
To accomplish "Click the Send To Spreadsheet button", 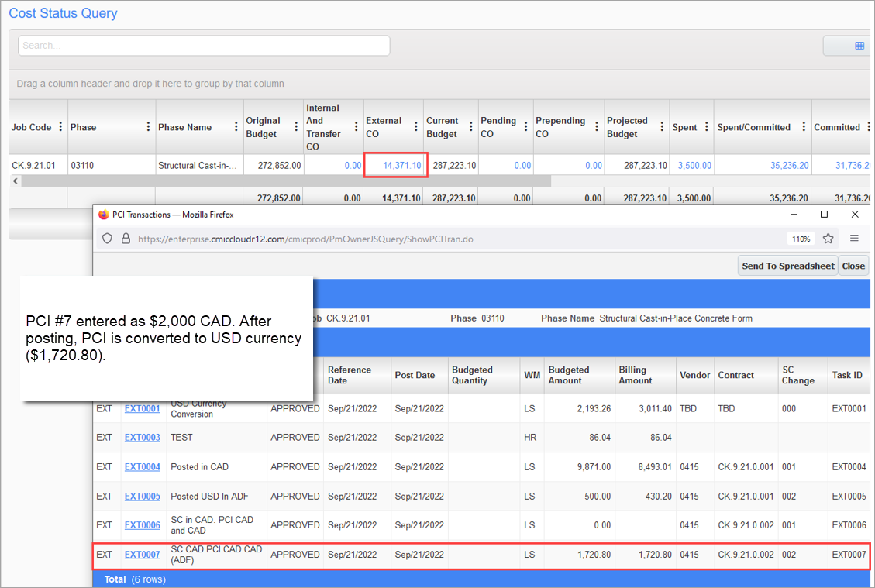I will pyautogui.click(x=787, y=265).
